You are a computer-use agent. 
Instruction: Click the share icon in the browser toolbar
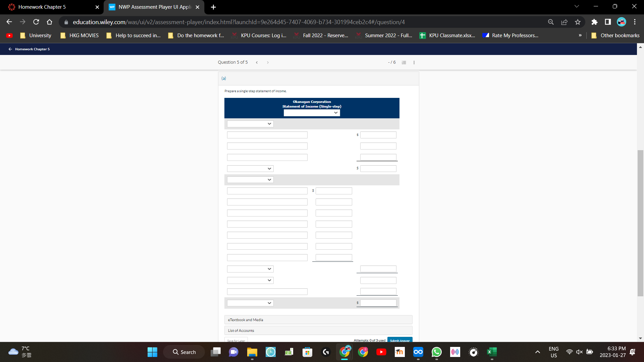[x=564, y=22]
